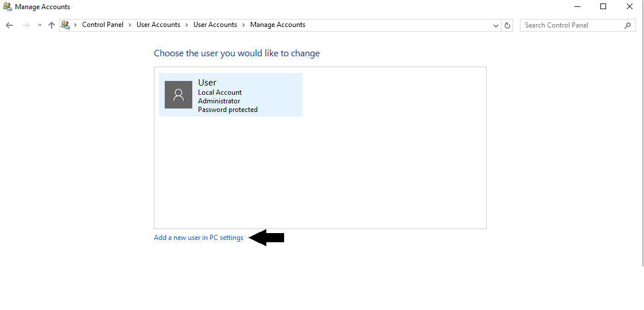Close the Manage Accounts window
The image size is (644, 310).
point(630,7)
